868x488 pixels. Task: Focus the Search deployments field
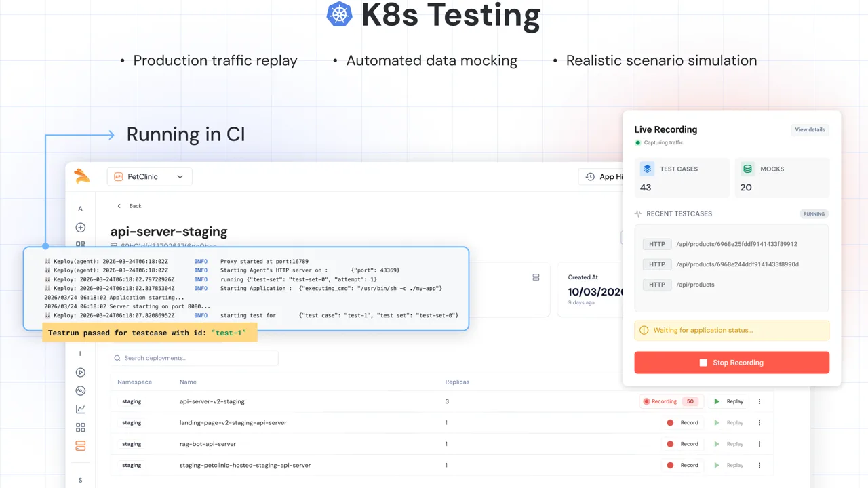[195, 358]
